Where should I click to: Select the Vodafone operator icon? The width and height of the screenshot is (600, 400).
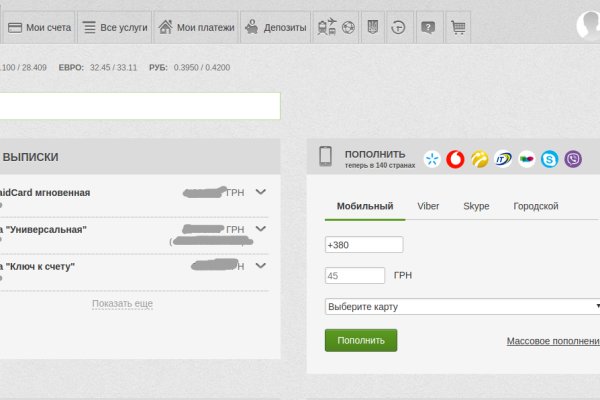455,158
